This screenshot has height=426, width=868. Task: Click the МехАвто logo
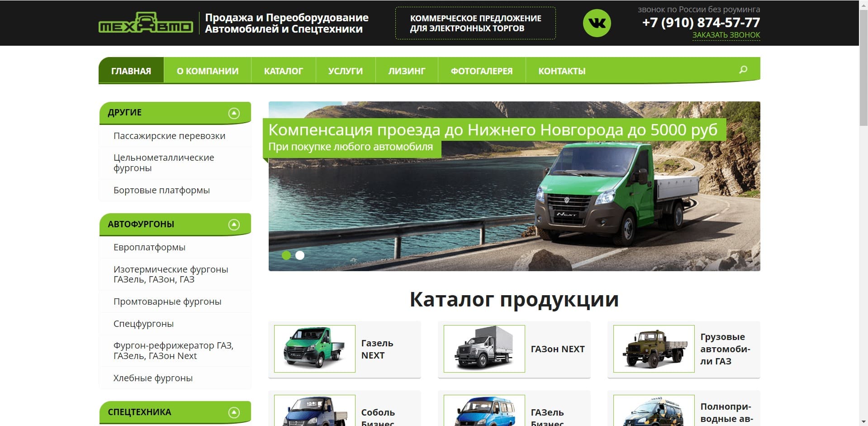coord(146,23)
